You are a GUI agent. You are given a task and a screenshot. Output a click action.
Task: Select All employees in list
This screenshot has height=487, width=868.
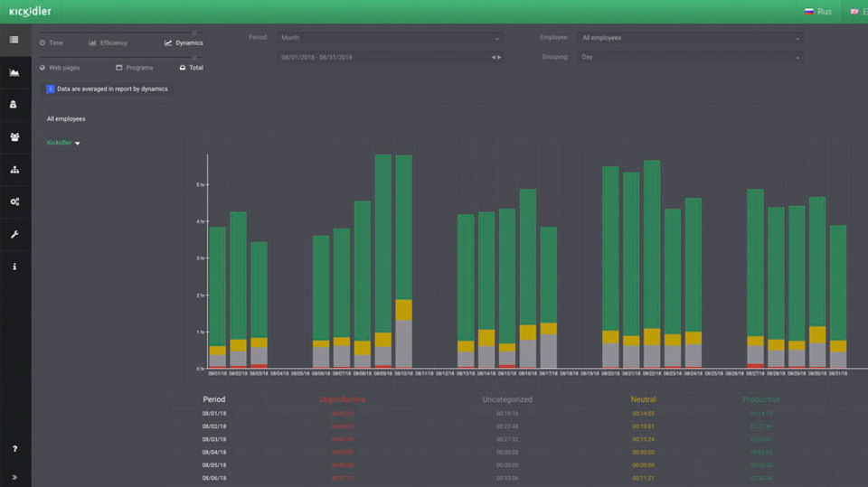pyautogui.click(x=66, y=119)
